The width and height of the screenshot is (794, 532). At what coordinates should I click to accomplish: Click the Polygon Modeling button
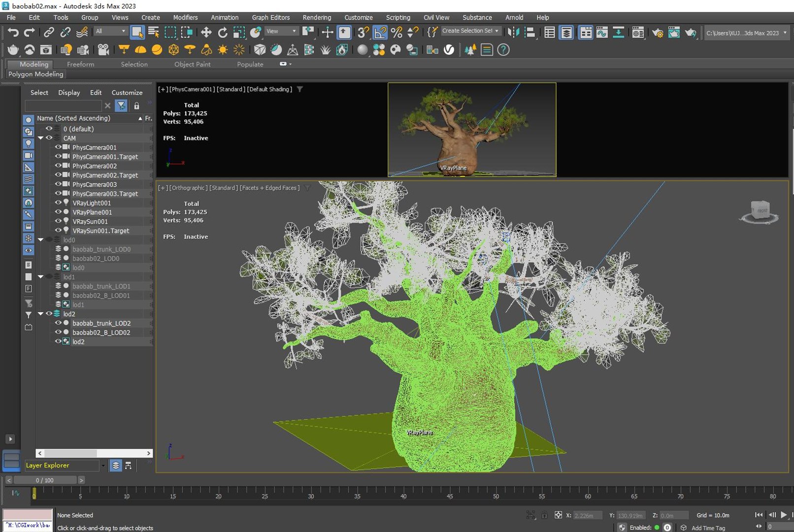[36, 74]
